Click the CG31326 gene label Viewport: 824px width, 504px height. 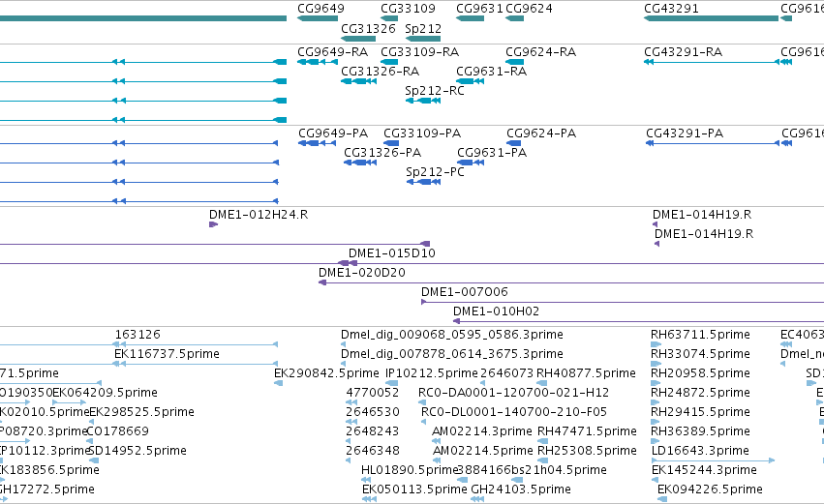pos(368,28)
